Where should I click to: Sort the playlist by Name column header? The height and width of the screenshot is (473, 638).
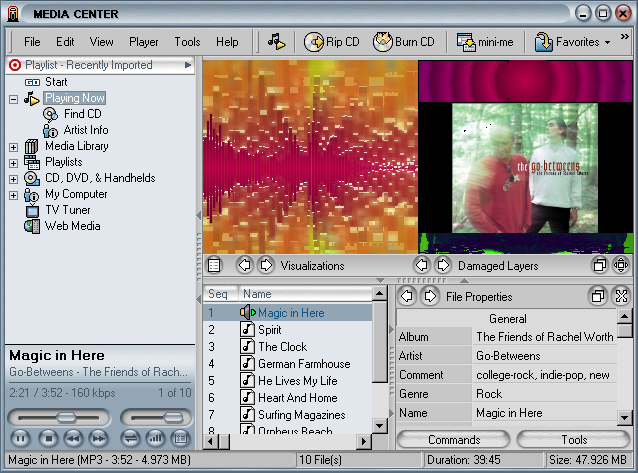click(305, 294)
